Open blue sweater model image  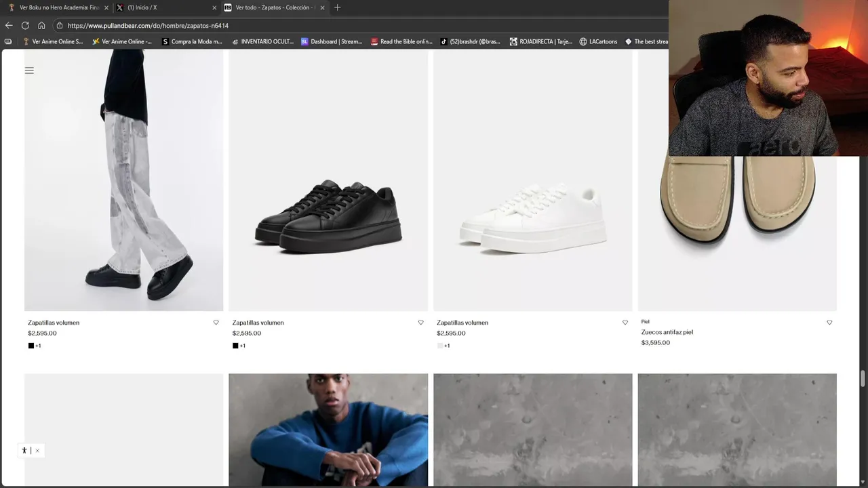[328, 430]
